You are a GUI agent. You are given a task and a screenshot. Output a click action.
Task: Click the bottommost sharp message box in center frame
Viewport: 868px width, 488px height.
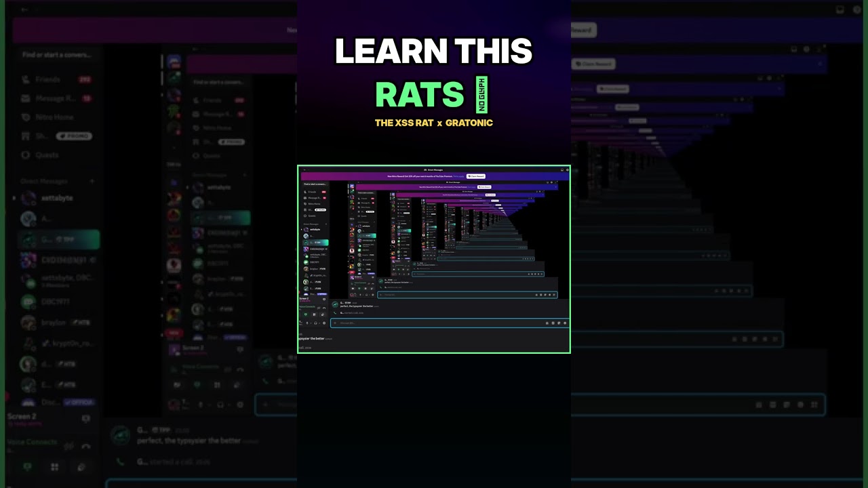point(450,323)
